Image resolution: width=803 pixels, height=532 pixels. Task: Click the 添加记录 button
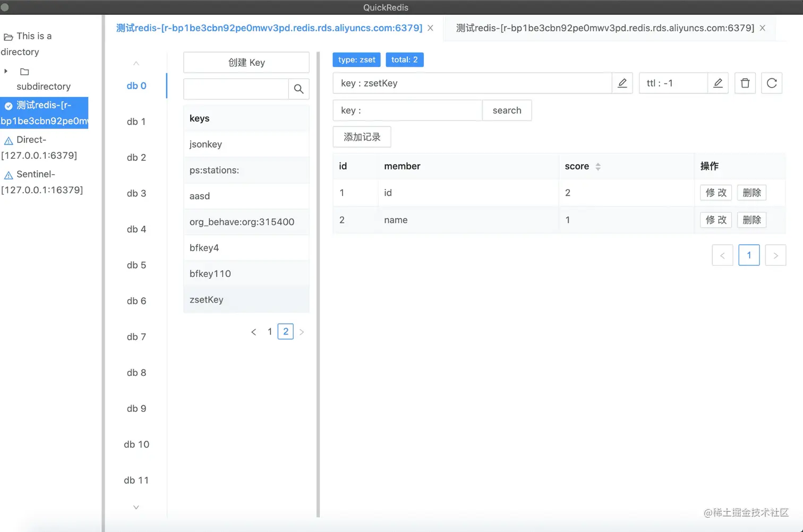362,137
